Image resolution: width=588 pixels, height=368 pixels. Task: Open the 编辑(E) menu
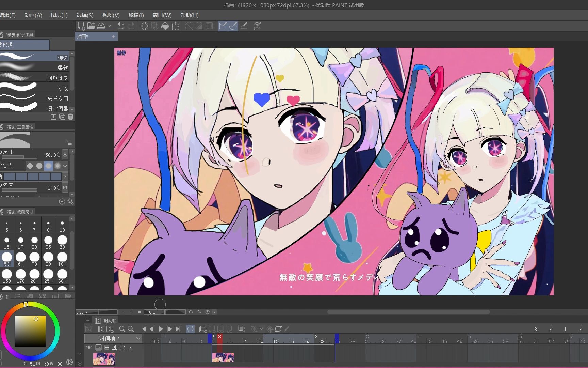[x=7, y=15]
